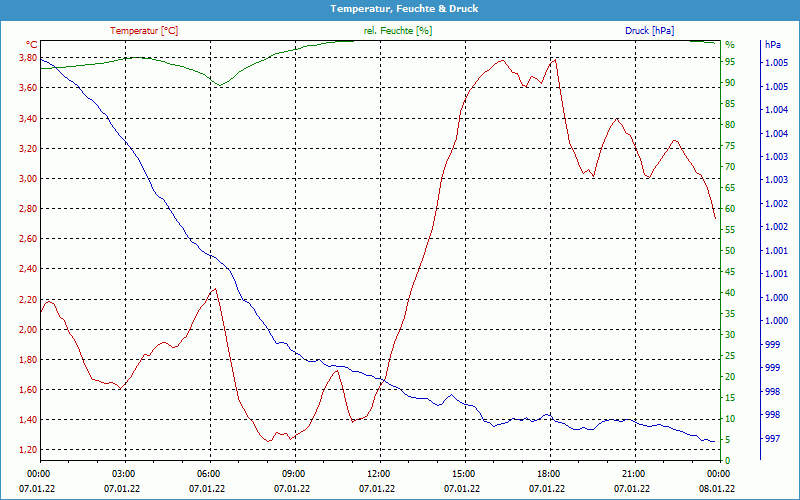Select the Druck [hPa] legend label
Viewport: 800px width, 500px height.
coord(649,31)
